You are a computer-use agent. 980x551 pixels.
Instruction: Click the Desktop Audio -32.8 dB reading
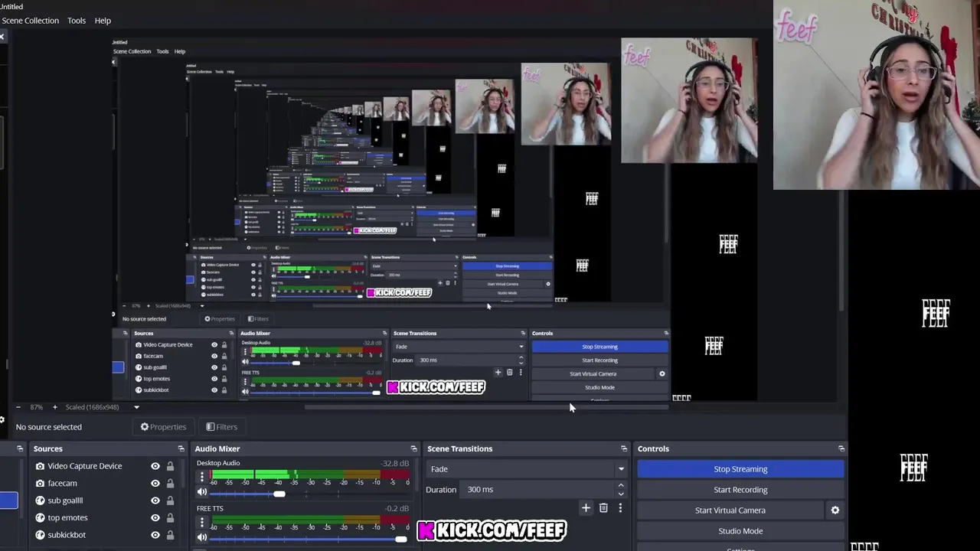tap(394, 463)
